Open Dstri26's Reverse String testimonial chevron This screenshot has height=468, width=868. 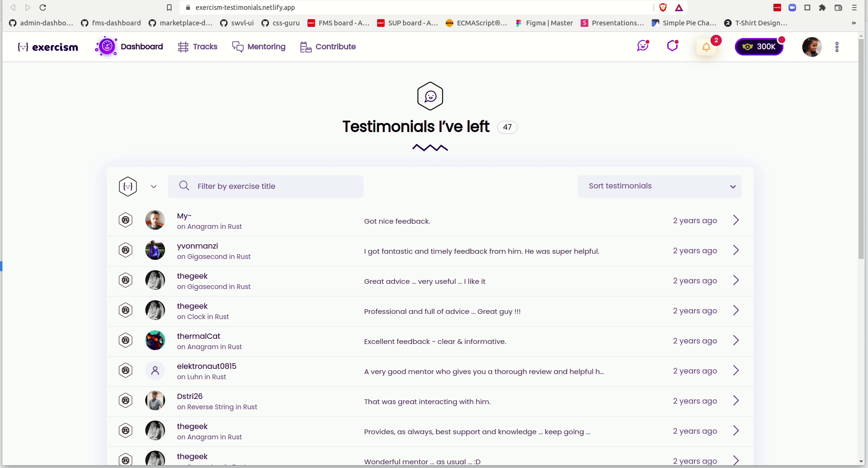736,400
